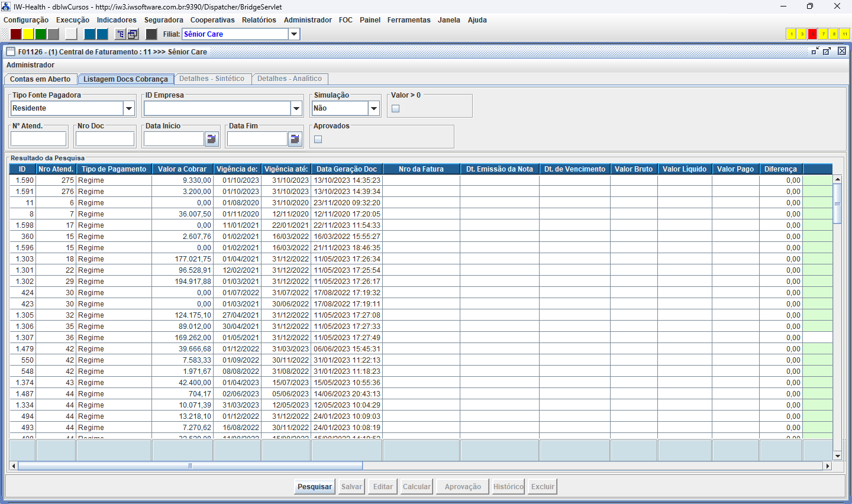Open the Administrador menu
This screenshot has width=852, height=504.
point(308,20)
